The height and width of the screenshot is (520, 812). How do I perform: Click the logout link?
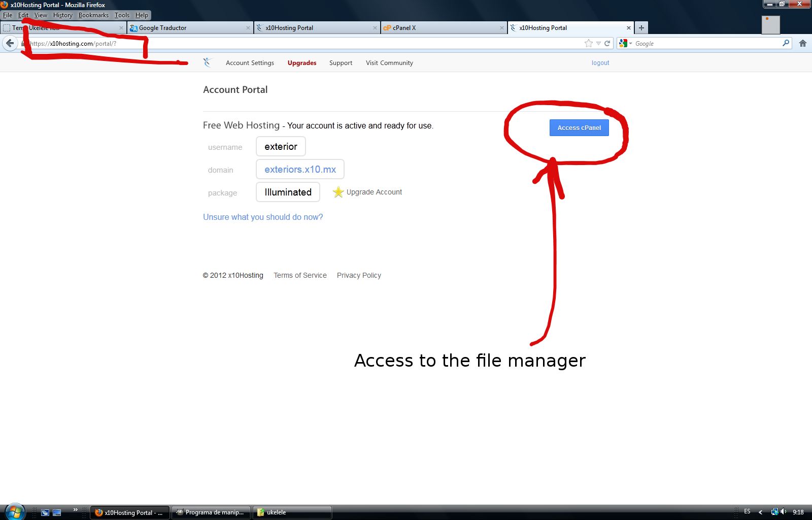click(600, 63)
